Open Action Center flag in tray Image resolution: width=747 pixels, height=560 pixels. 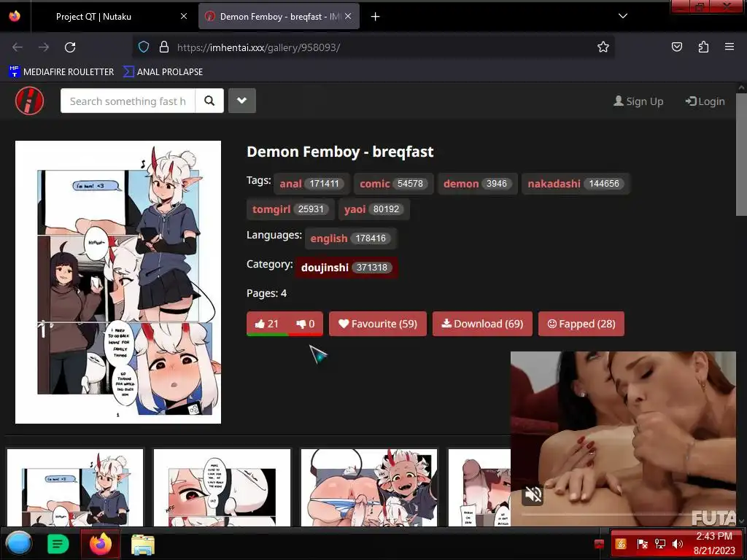(642, 544)
